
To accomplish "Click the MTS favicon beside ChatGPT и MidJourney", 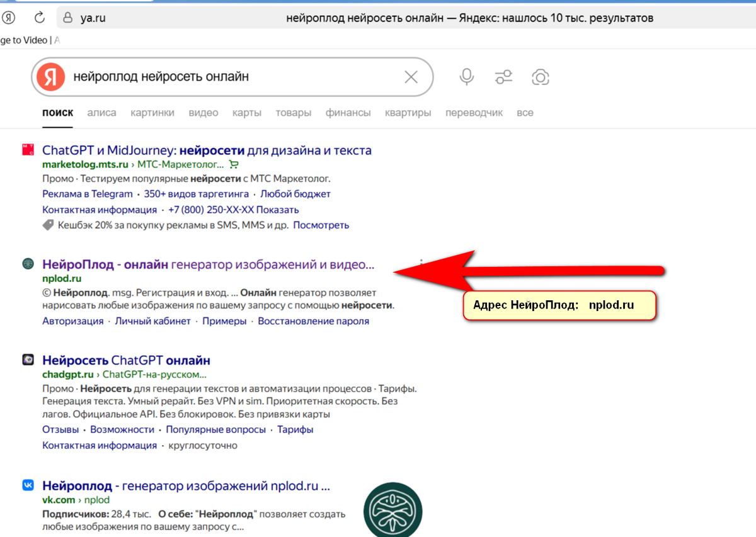I will [28, 150].
